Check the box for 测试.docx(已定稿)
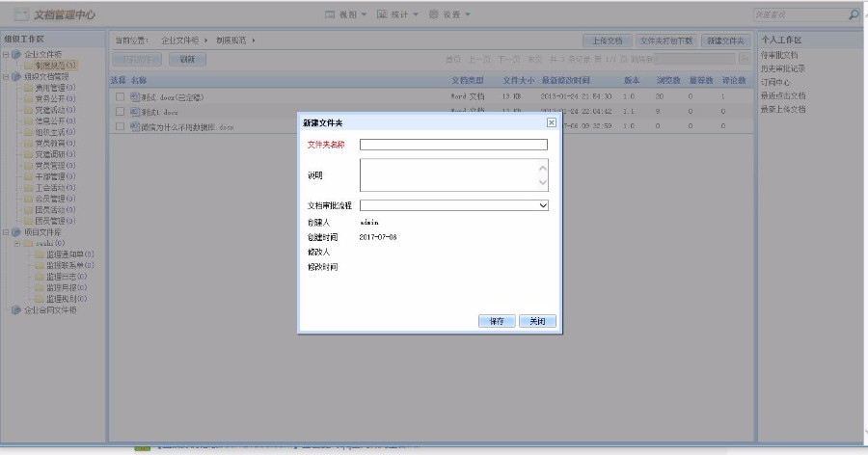This screenshot has height=455, width=868. pyautogui.click(x=120, y=97)
